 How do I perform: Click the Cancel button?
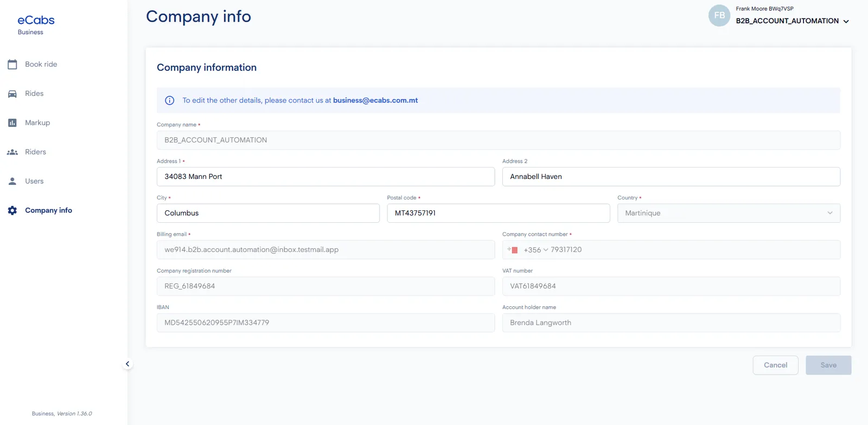(x=775, y=365)
